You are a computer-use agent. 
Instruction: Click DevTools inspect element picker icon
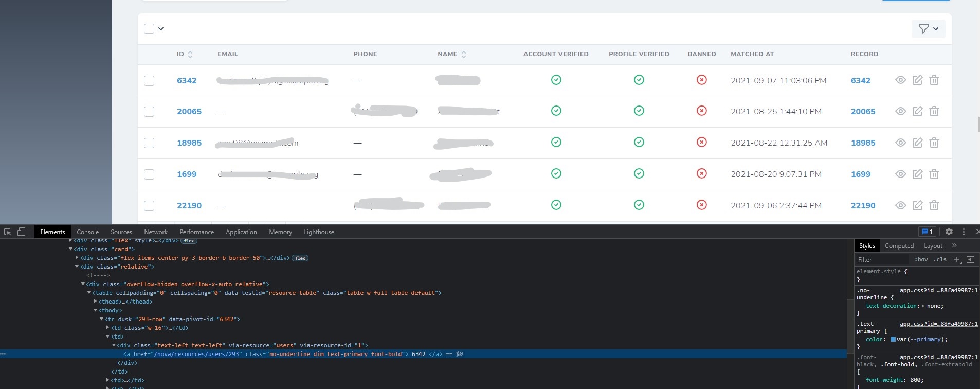(x=8, y=232)
